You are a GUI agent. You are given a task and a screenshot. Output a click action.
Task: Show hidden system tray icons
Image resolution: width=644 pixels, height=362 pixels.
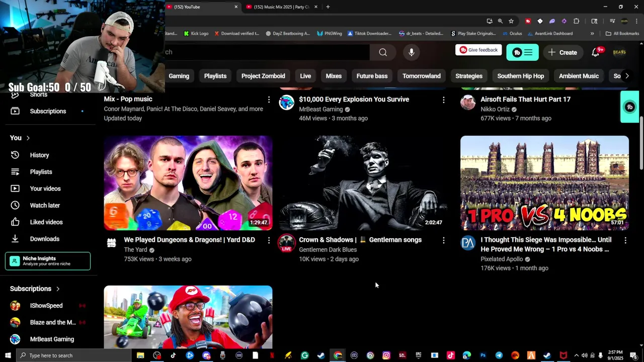point(577,355)
